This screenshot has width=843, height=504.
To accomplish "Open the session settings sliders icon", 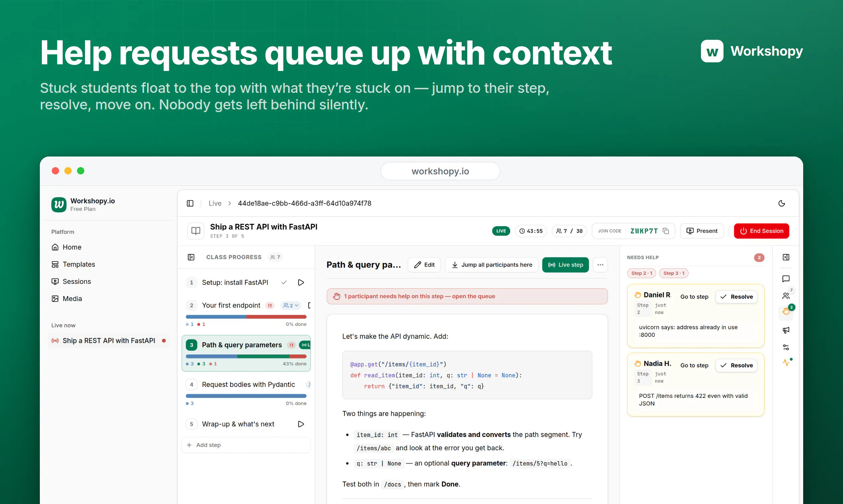I will coord(786,347).
